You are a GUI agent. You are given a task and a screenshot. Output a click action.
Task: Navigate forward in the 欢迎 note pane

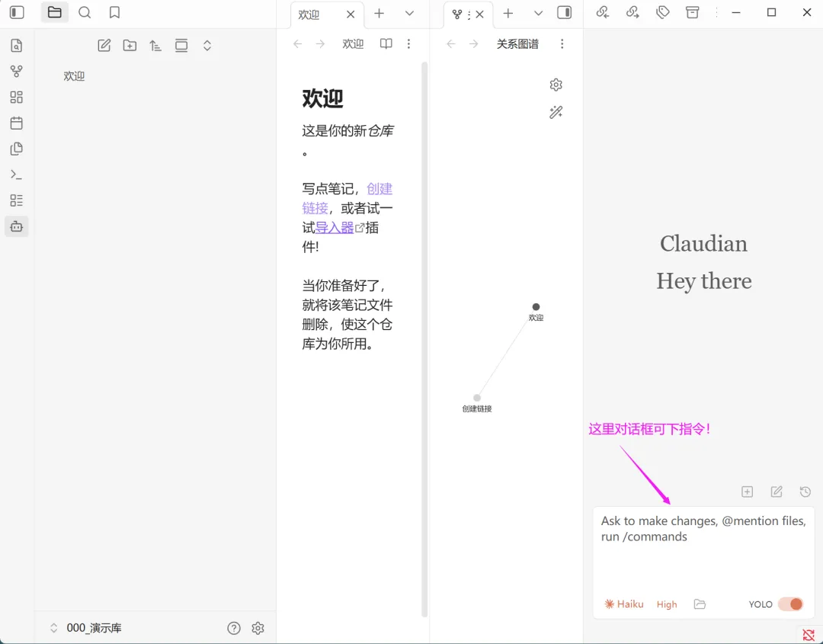(320, 43)
